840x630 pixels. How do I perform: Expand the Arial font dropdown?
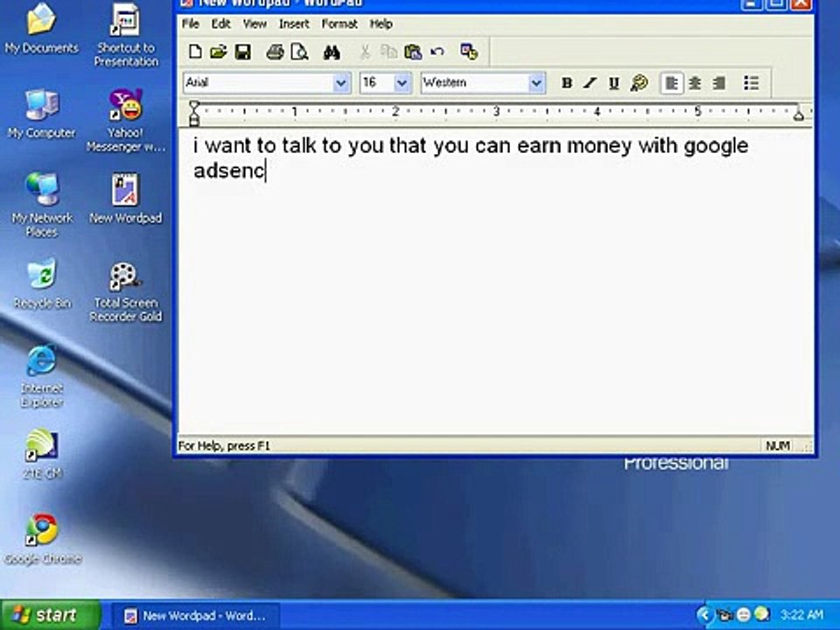(x=340, y=83)
